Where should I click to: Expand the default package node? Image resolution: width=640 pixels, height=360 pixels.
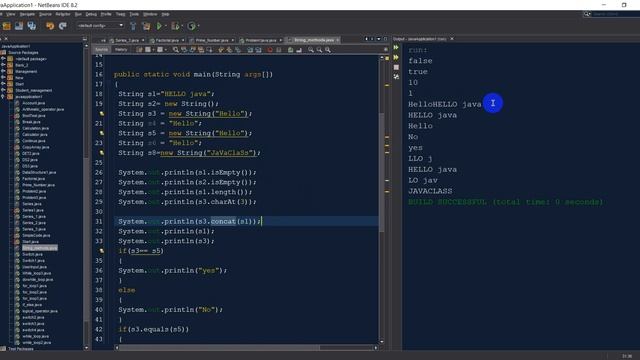pos(3,59)
